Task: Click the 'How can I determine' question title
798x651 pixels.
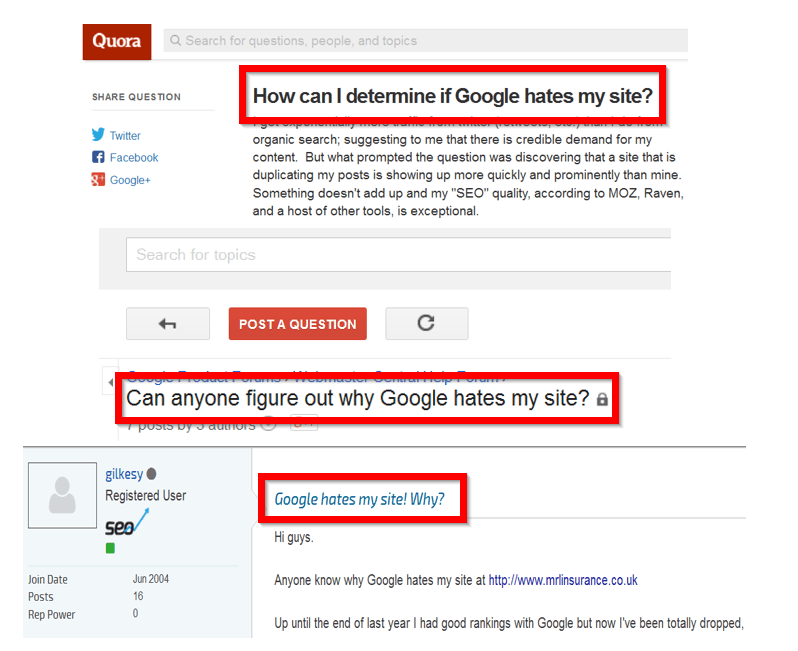Action: click(452, 97)
